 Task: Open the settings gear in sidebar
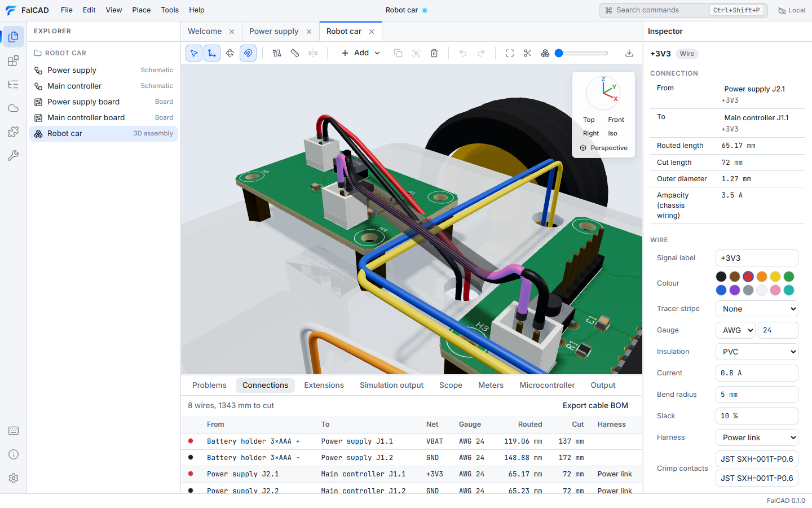[14, 478]
